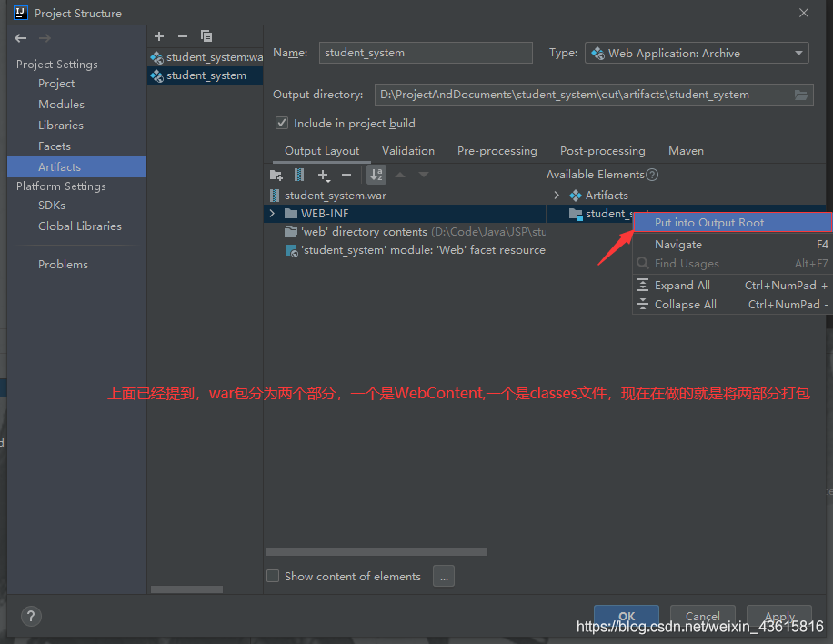The image size is (833, 644).
Task: Click the Cancel button
Action: pos(703,616)
